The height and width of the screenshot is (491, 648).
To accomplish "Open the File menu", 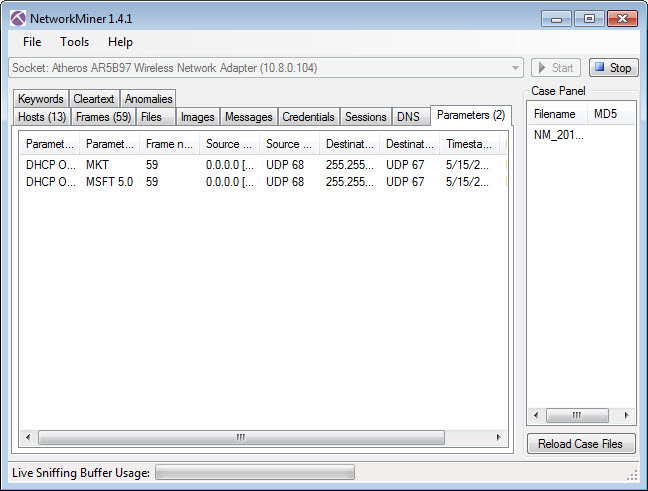I will pos(32,42).
